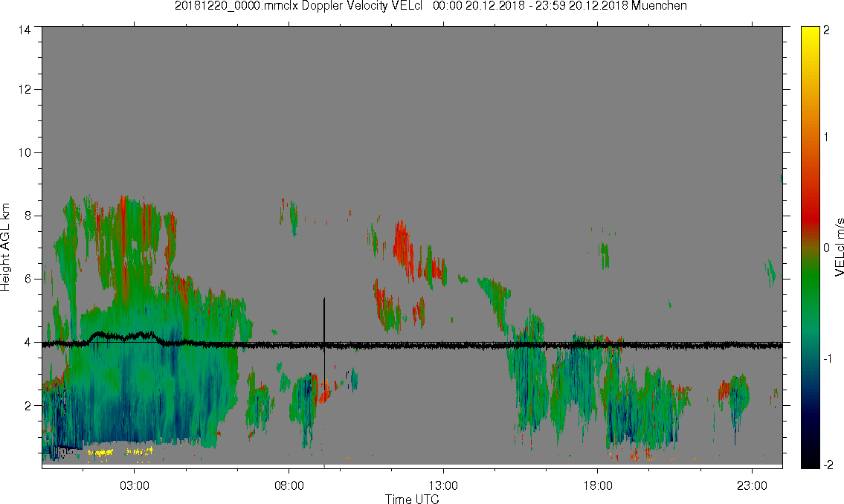Screen dimensions: 844x504
Task: Click the '08:00' time tick label
Action: [289, 485]
